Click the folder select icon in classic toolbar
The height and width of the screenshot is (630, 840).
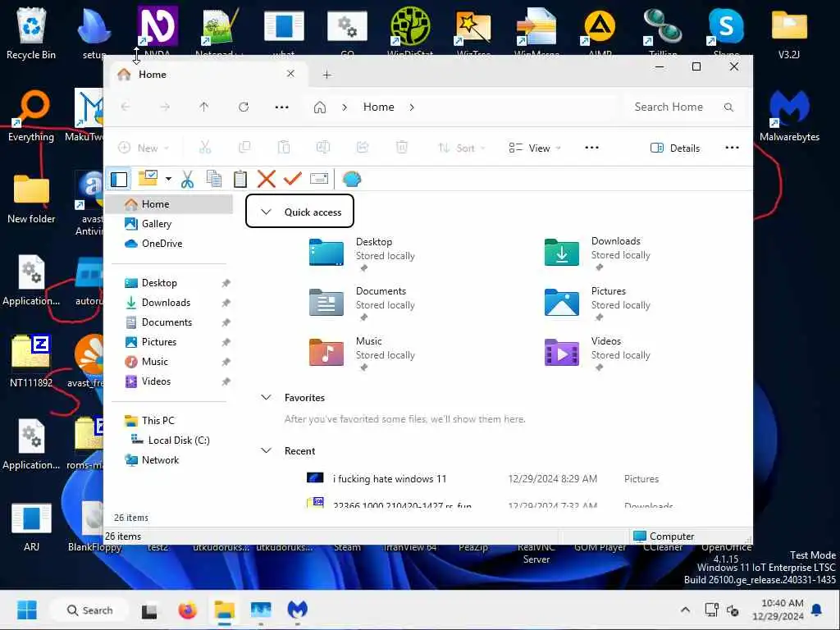click(x=148, y=178)
